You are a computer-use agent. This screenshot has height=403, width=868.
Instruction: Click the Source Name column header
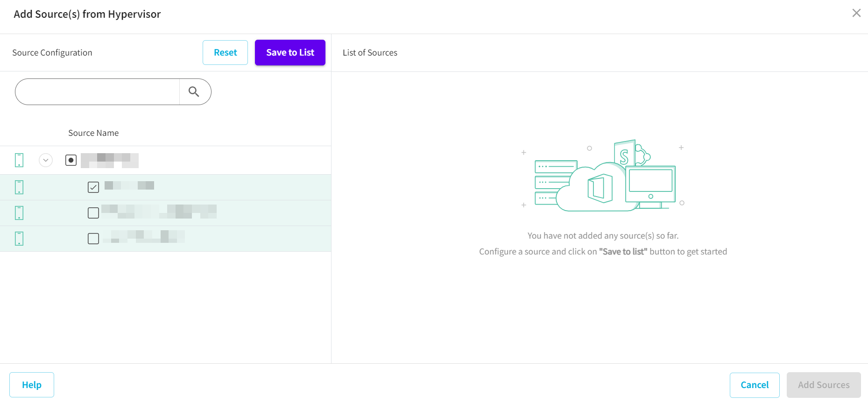[93, 133]
